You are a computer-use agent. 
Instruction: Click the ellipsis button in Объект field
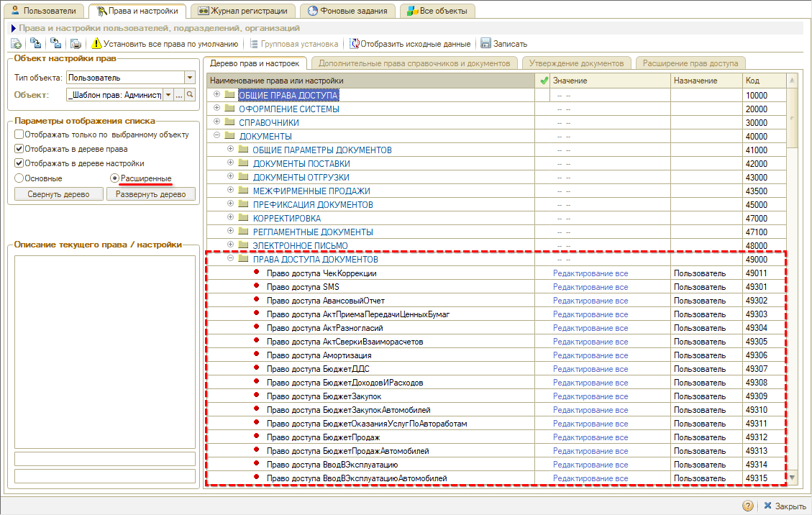pos(179,95)
